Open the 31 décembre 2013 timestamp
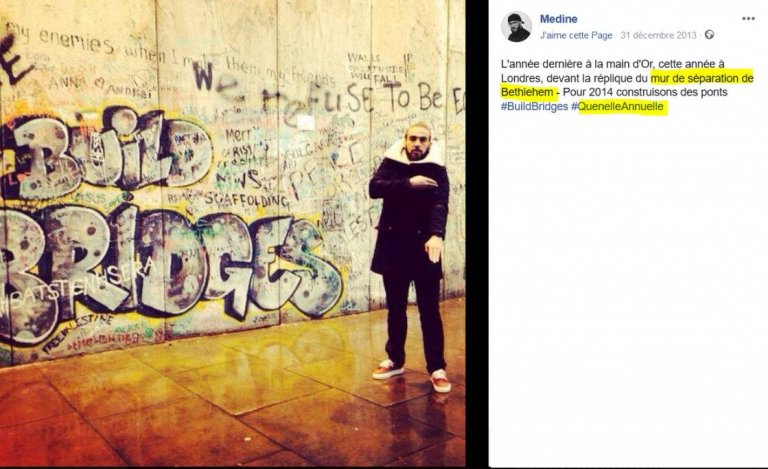Screen dimensions: 768x469 pyautogui.click(x=658, y=35)
